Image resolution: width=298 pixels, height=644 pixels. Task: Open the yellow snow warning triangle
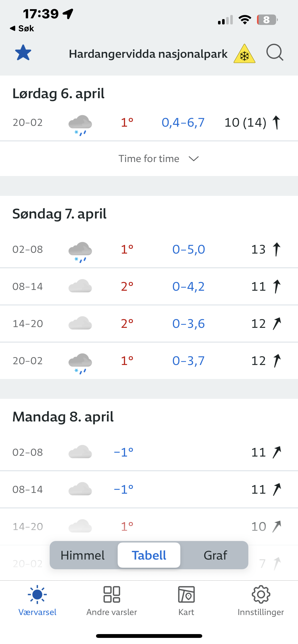click(x=244, y=54)
